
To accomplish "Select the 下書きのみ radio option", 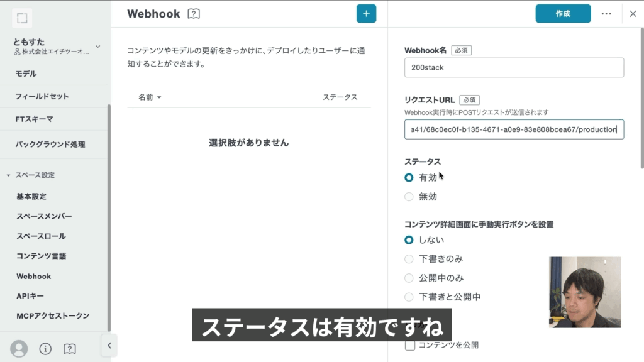I will click(409, 259).
